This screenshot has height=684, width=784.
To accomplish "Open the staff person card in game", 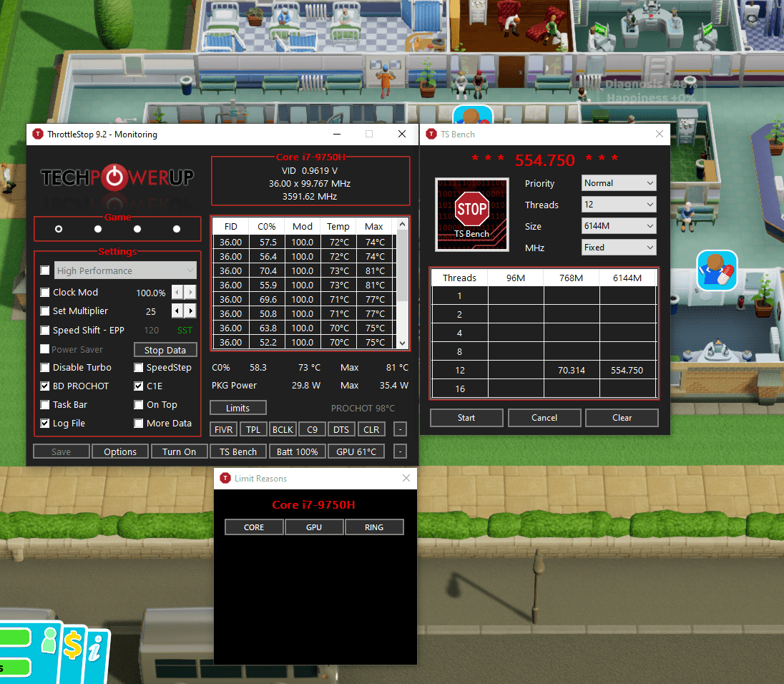I will [49, 641].
